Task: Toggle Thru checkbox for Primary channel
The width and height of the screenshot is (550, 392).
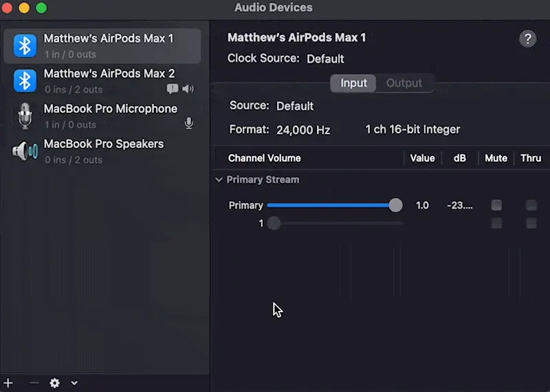Action: pos(531,205)
